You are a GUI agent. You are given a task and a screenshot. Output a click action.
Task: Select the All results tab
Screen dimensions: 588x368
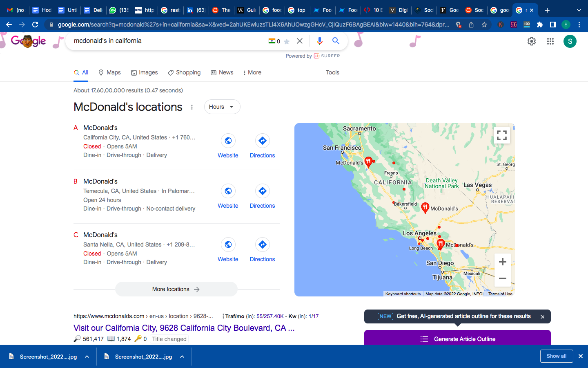(81, 72)
